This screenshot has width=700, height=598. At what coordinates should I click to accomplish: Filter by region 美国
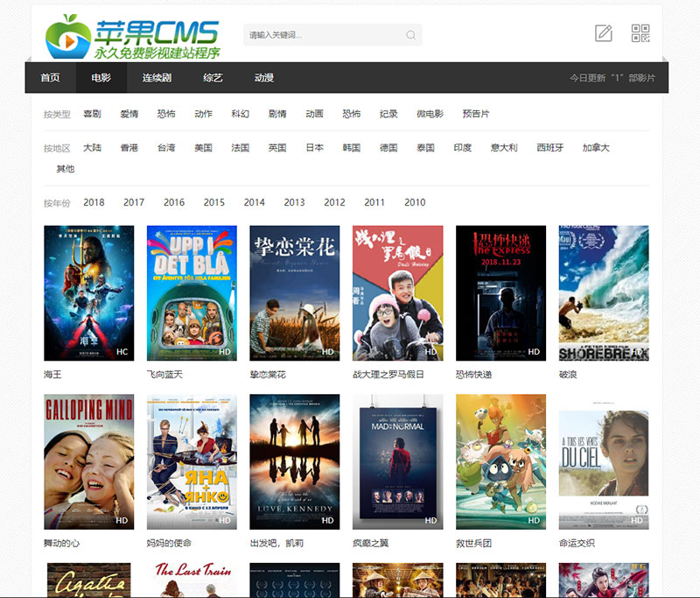(x=203, y=148)
